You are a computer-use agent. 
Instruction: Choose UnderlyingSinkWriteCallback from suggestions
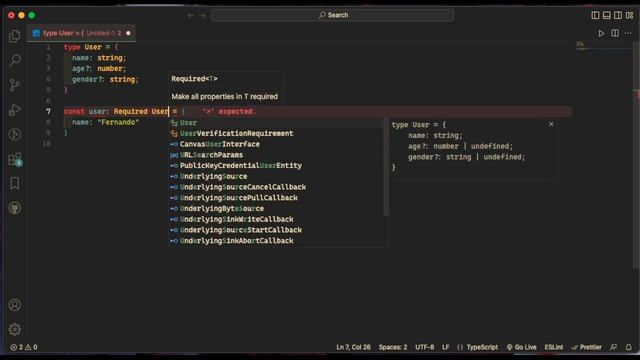point(277,219)
